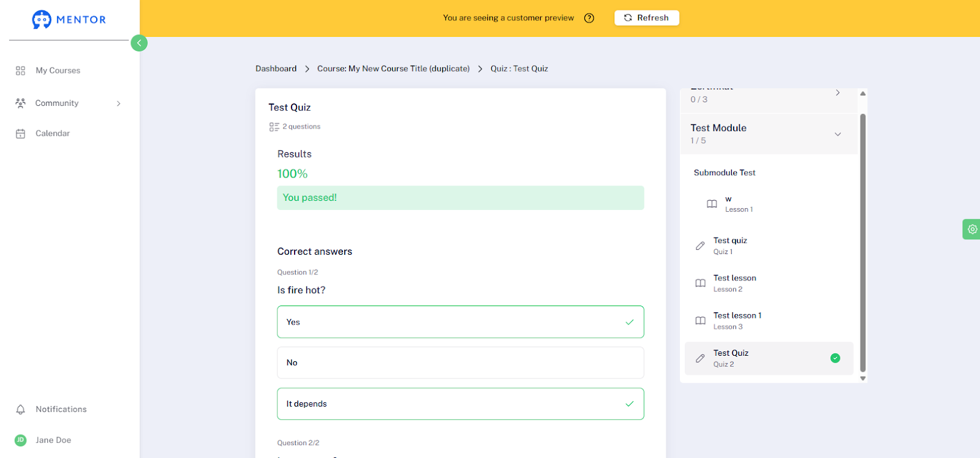Go to Dashboard breadcrumb link

point(276,69)
